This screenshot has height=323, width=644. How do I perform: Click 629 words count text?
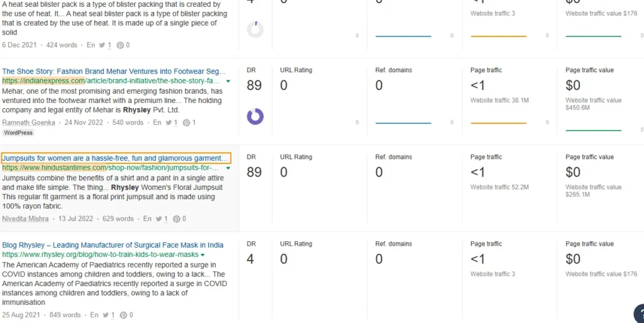click(x=118, y=219)
